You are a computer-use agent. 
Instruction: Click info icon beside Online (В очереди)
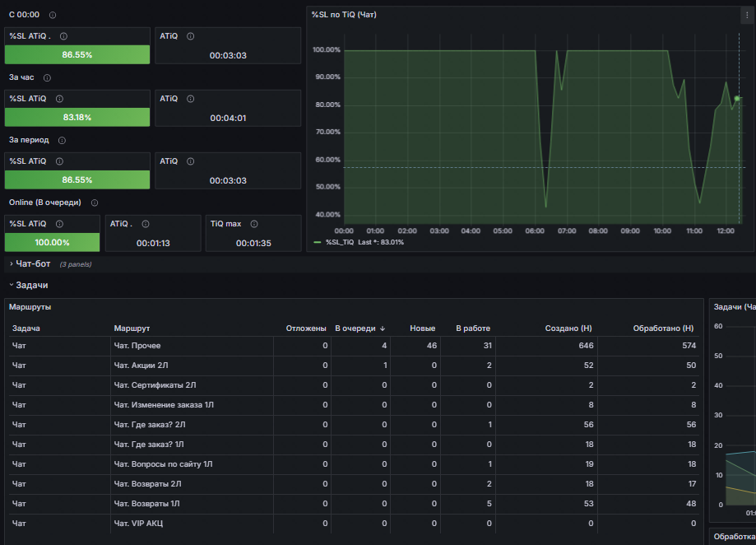(95, 203)
